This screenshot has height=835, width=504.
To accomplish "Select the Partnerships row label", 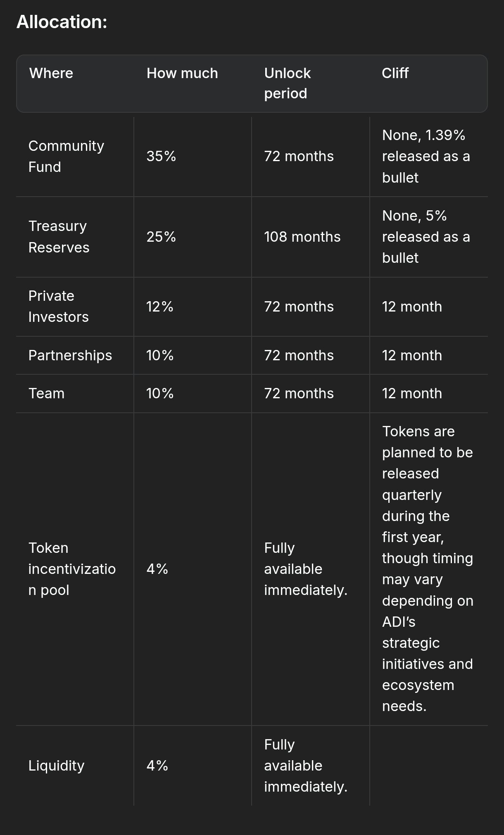I will (x=70, y=355).
